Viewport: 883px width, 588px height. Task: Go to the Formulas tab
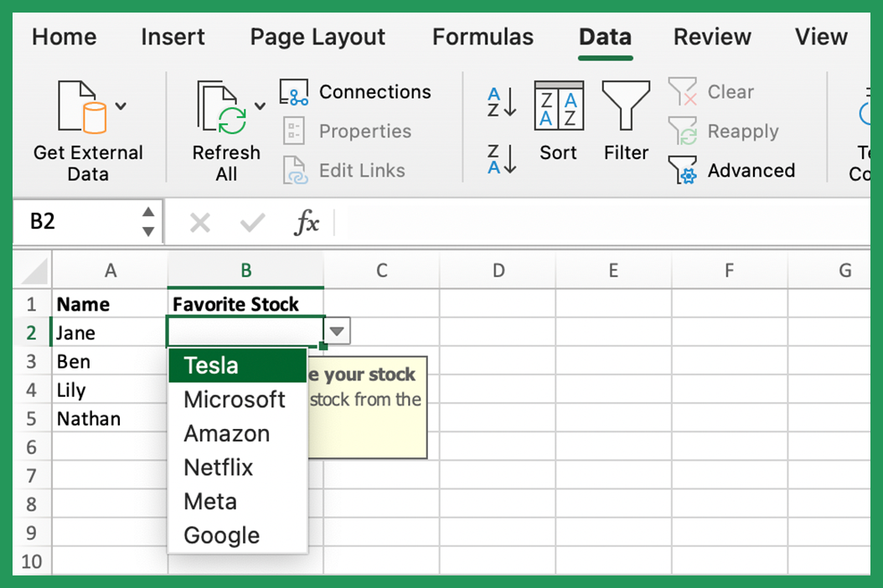pos(483,37)
